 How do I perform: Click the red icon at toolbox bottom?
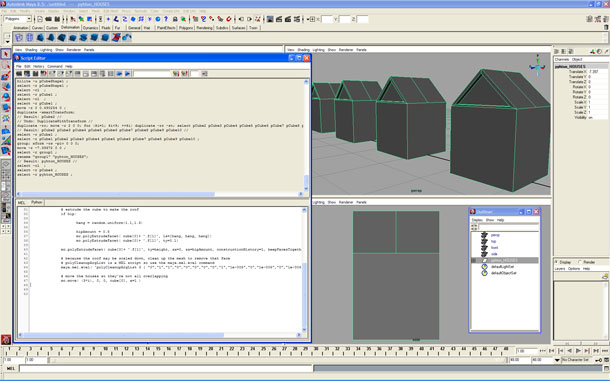6,339
